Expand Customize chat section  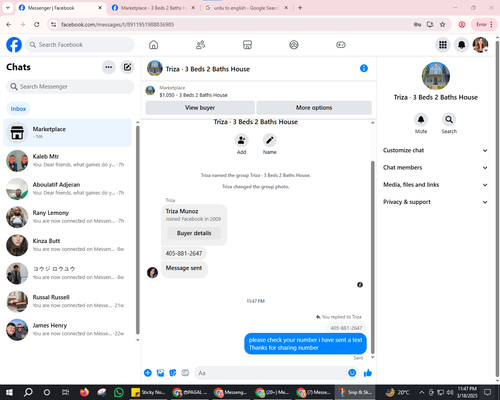[x=435, y=150]
